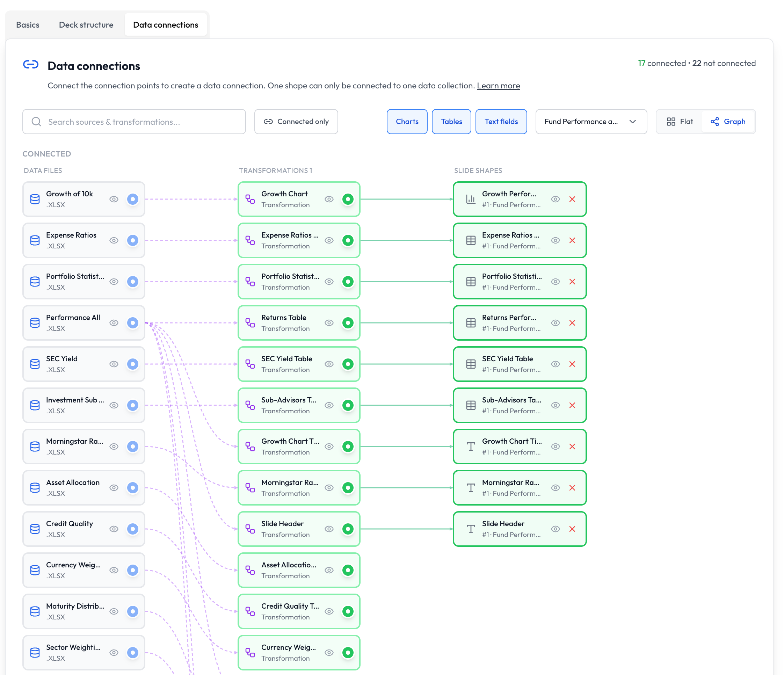Select the Sector Weighting data file card

pyautogui.click(x=84, y=653)
